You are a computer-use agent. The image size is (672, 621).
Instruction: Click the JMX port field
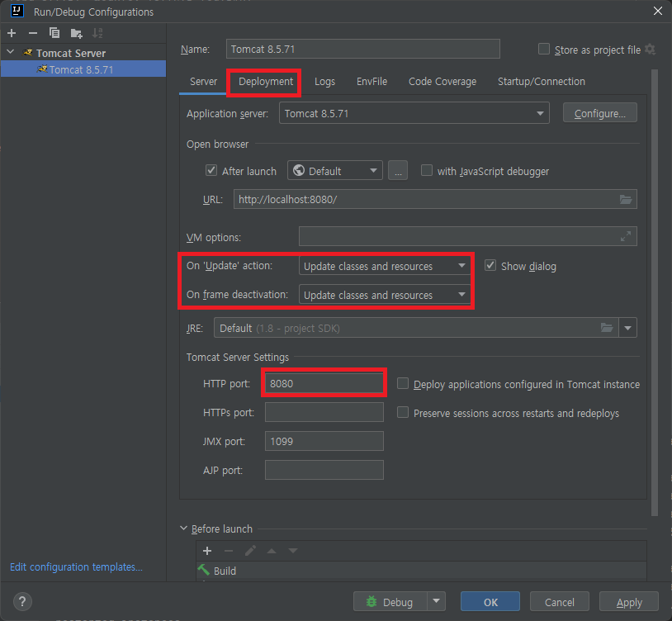coord(324,441)
